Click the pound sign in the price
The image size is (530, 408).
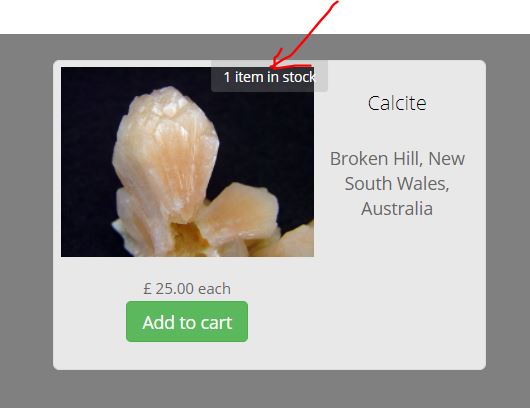coord(147,289)
